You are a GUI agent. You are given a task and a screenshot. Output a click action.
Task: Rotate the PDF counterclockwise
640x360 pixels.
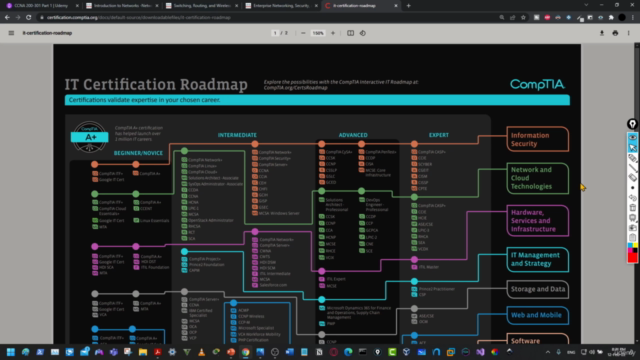[x=362, y=33]
